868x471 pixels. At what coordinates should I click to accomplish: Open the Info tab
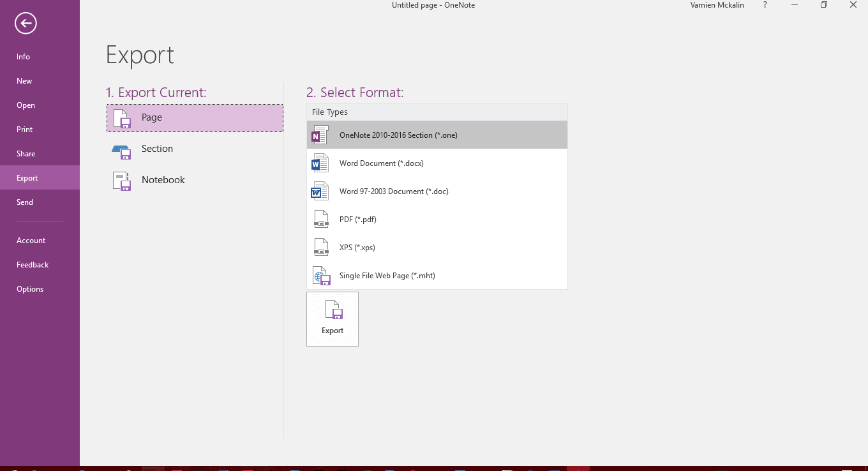tap(40, 57)
